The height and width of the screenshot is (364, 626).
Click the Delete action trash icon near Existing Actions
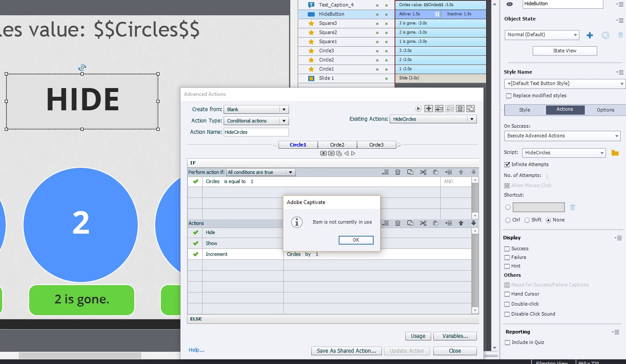pyautogui.click(x=460, y=109)
